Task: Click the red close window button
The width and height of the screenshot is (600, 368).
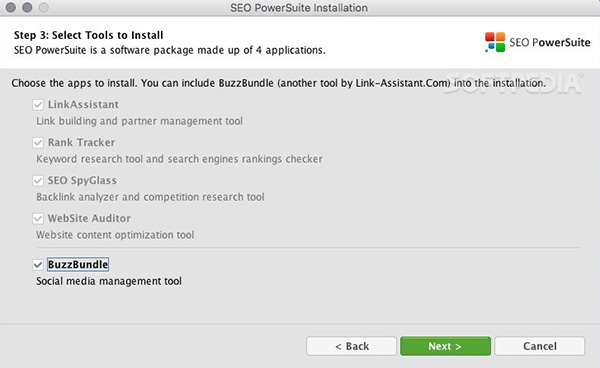Action: (11, 7)
